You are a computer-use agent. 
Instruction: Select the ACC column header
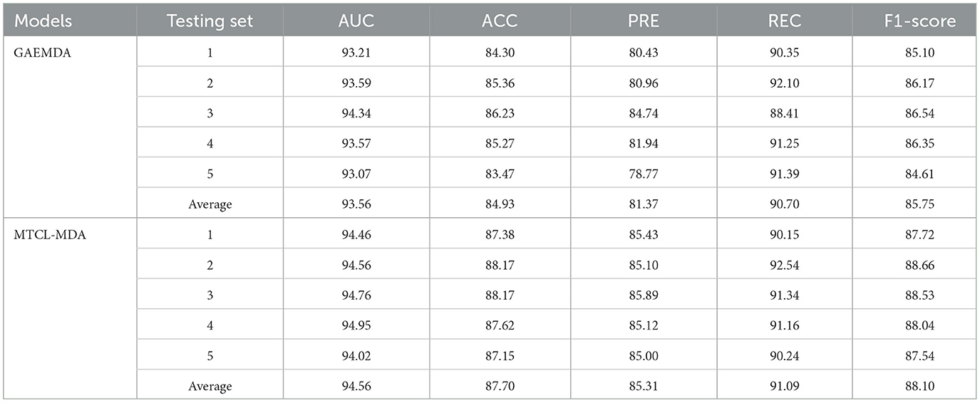(500, 21)
